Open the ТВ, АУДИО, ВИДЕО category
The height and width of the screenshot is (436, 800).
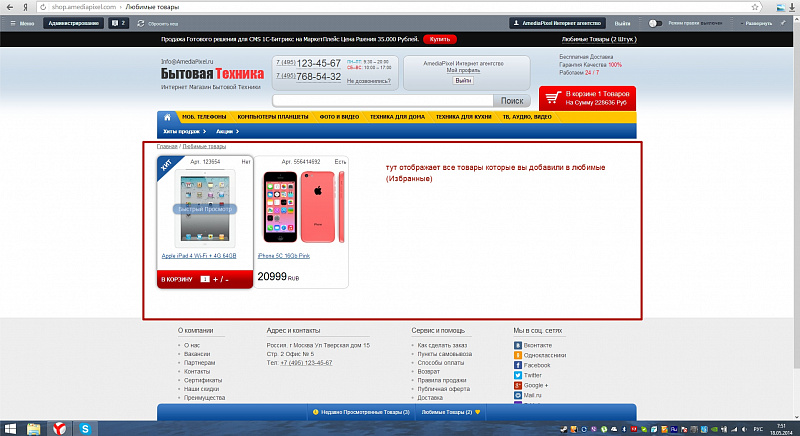coord(527,117)
